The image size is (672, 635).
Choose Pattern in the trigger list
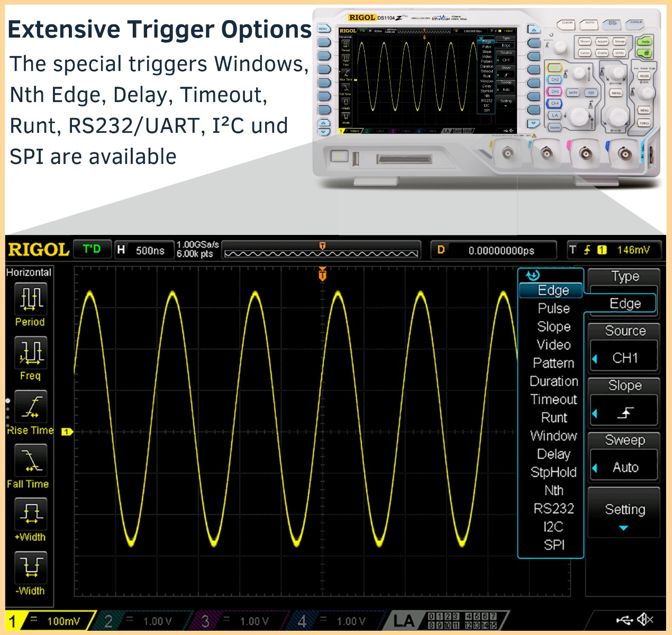click(553, 363)
